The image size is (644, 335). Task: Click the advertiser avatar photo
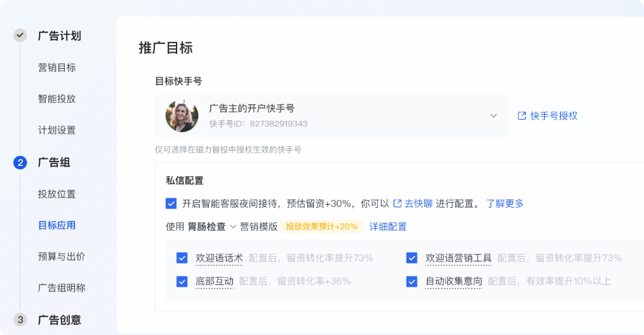(182, 116)
